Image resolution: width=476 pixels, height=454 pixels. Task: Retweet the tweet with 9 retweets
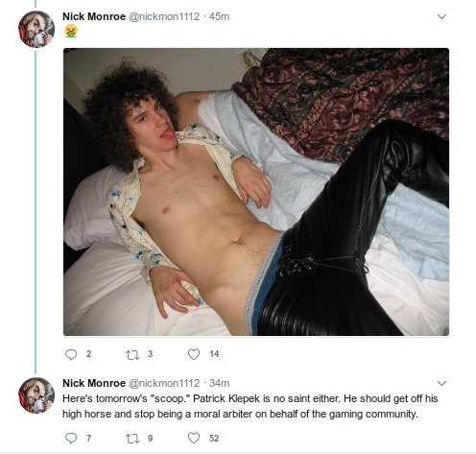tap(132, 439)
